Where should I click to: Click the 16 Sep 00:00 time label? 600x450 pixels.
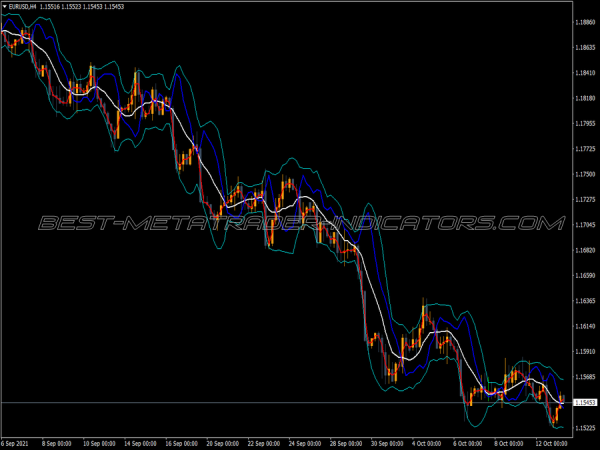[x=181, y=443]
